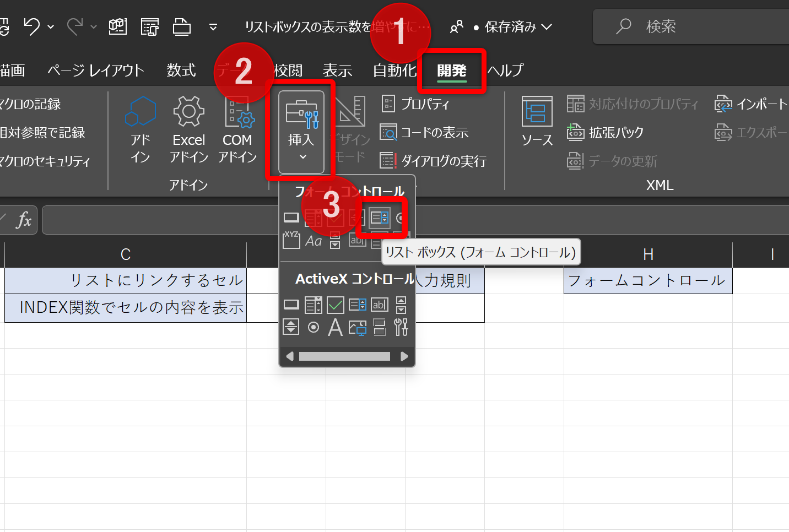Click right arrow of controls panel scrollbar

(x=404, y=356)
